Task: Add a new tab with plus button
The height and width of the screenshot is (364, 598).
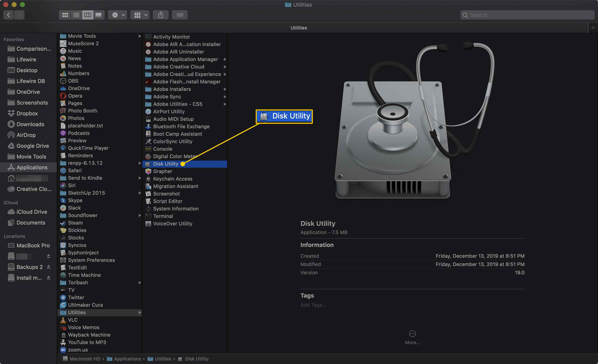Action: click(x=593, y=28)
